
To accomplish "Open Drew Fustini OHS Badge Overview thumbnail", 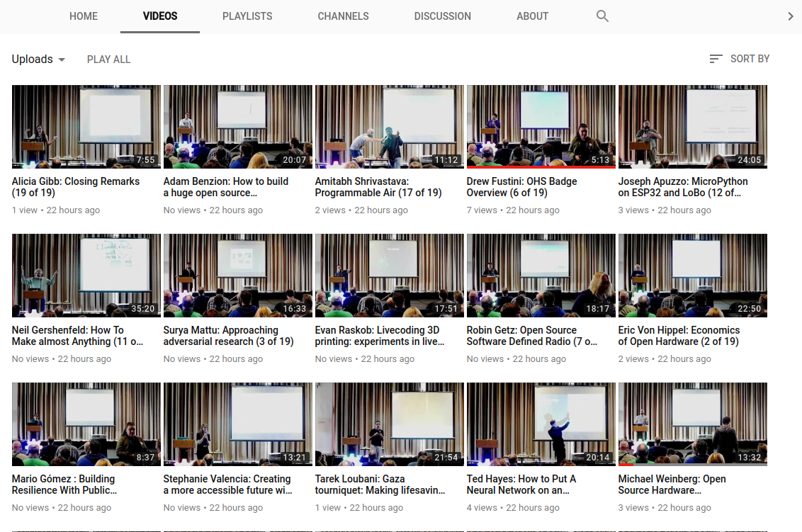I will (541, 126).
